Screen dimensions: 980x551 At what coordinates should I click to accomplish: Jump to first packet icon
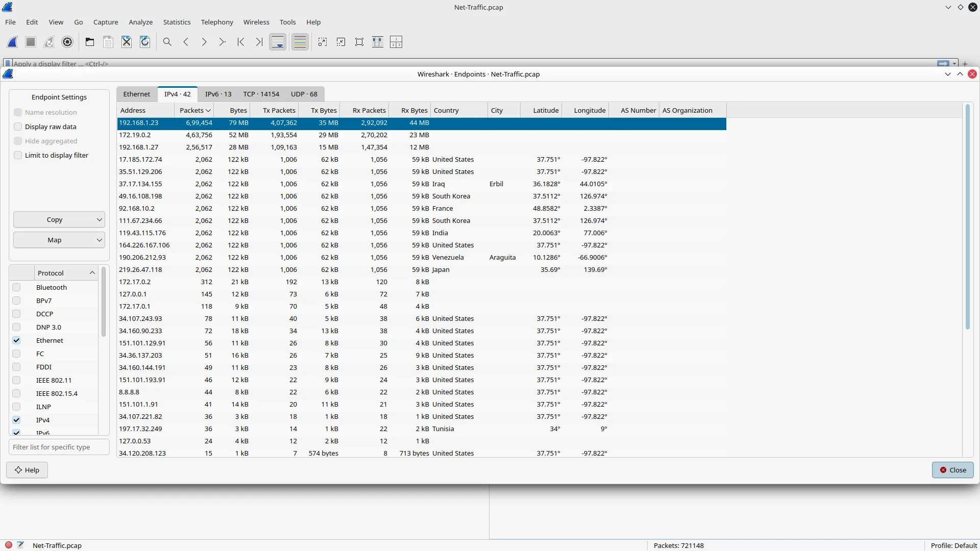241,42
